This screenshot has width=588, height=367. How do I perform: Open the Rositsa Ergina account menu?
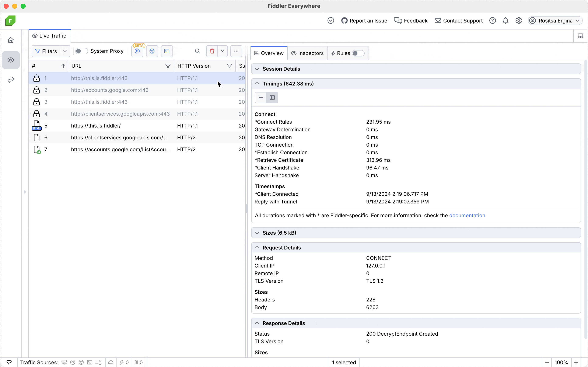pyautogui.click(x=555, y=21)
